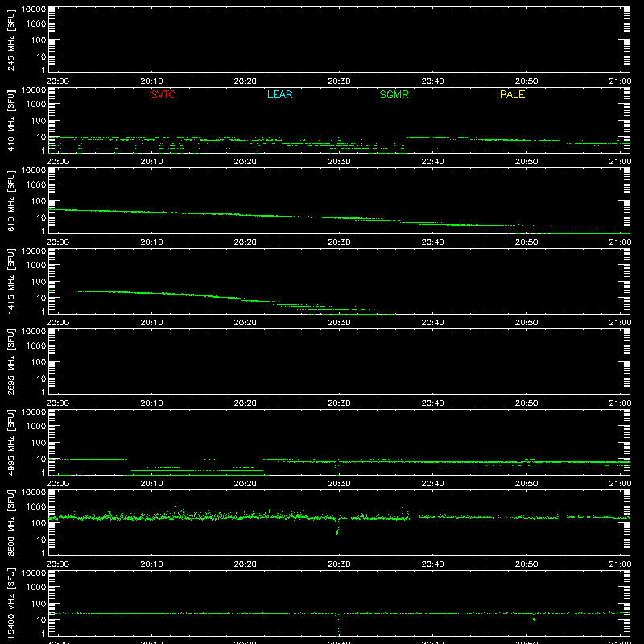Select the 4995 MHz [SFU] axis label
644x644 pixels.
(10, 442)
